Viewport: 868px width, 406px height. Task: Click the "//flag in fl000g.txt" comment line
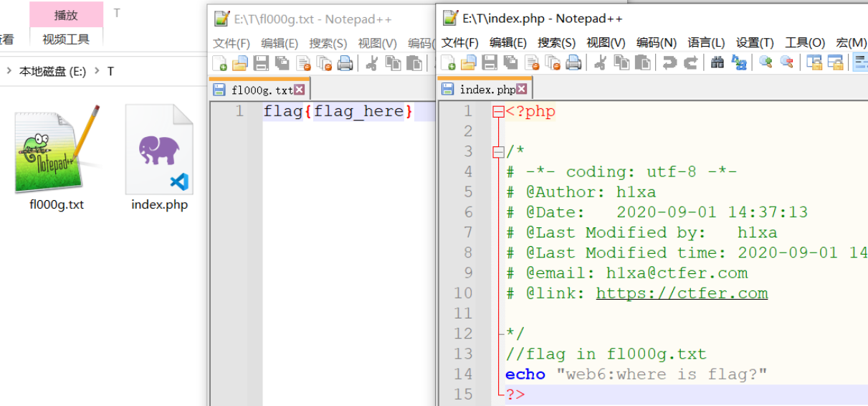coord(606,354)
